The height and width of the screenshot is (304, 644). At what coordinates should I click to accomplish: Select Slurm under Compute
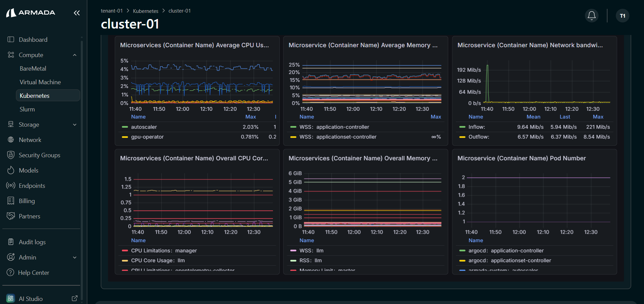(27, 109)
